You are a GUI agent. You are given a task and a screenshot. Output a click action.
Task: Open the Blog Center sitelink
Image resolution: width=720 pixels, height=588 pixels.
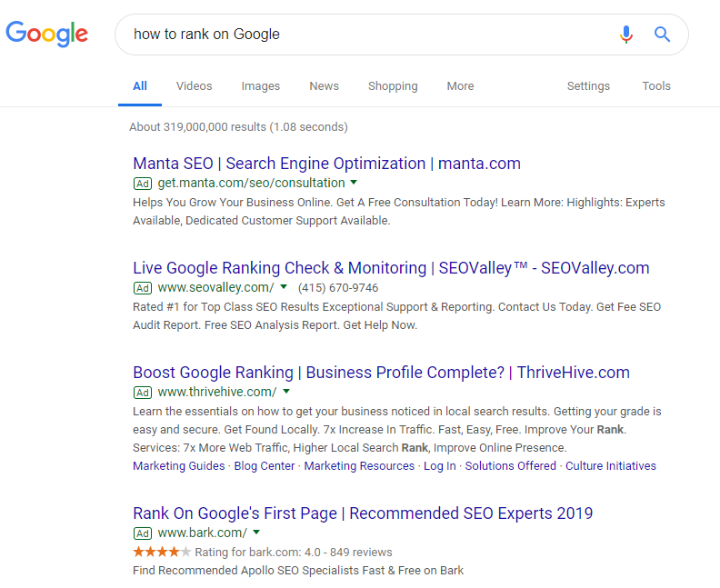click(265, 466)
